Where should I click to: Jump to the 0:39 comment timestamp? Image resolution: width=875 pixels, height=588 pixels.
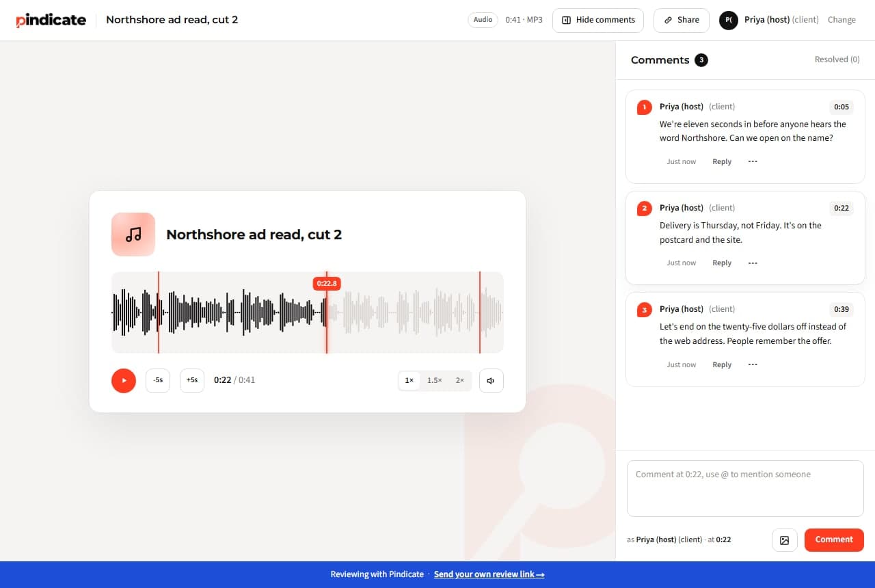[x=842, y=309]
